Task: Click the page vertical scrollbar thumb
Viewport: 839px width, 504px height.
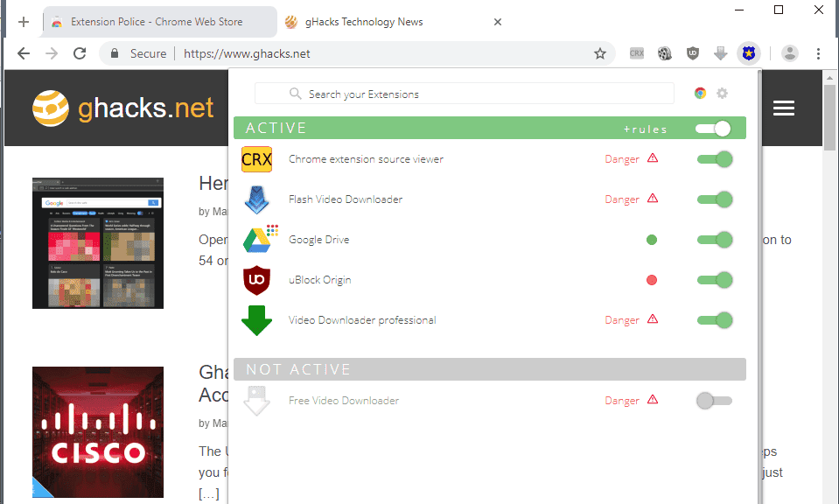Action: point(829,118)
